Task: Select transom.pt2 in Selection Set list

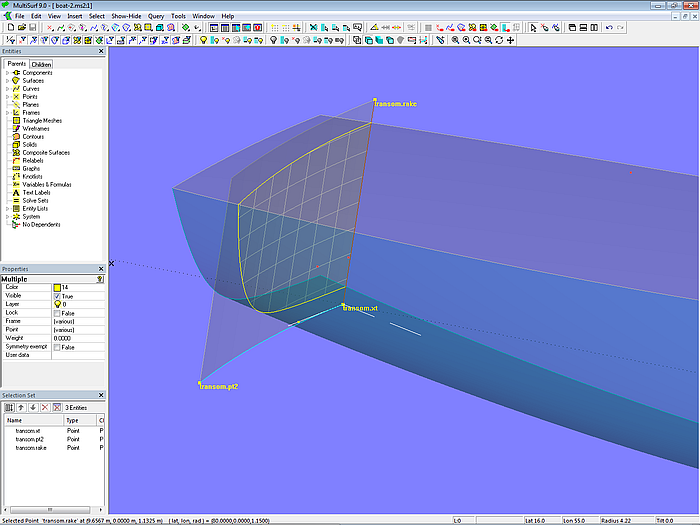Action: pos(30,439)
